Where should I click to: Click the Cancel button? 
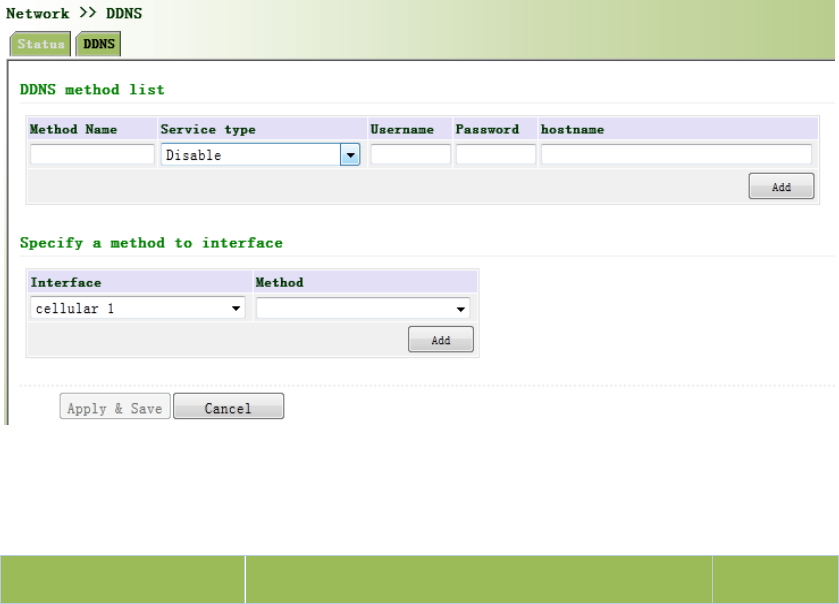pos(228,407)
